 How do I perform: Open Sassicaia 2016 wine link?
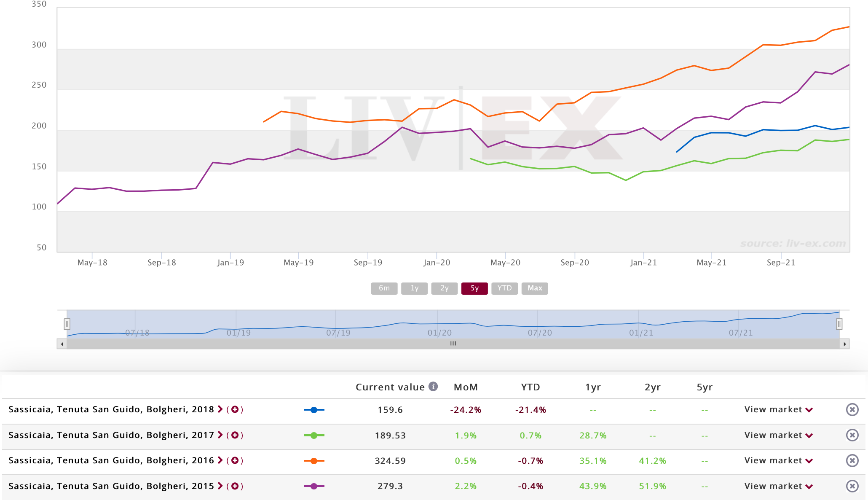(x=115, y=460)
